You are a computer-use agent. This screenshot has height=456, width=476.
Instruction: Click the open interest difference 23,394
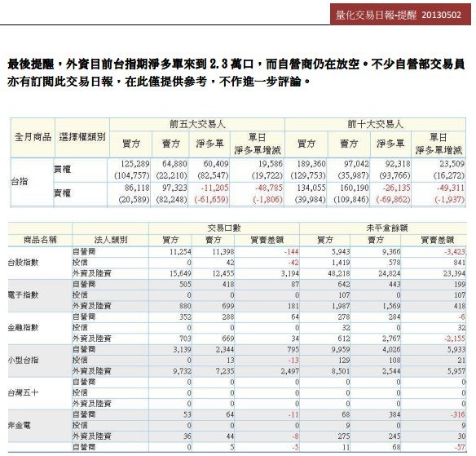coord(454,273)
